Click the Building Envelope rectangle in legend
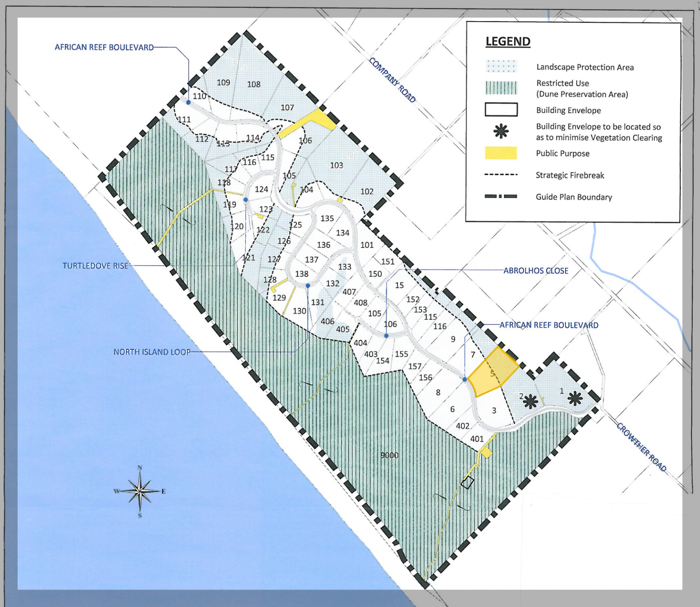 pos(501,110)
